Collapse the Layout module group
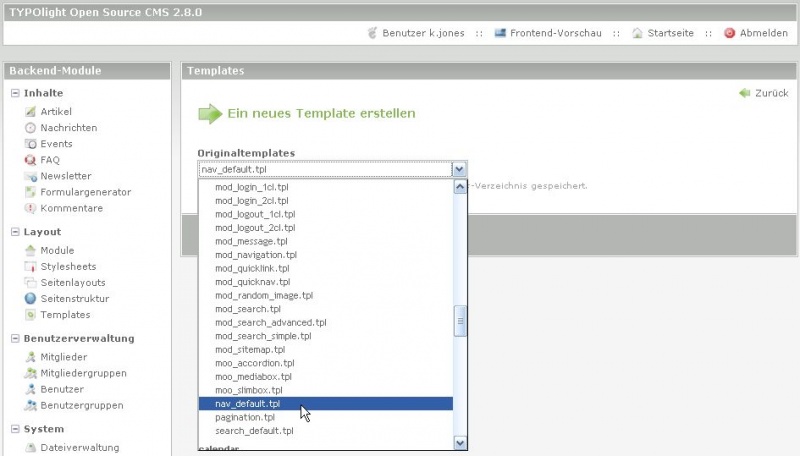This screenshot has width=800, height=456. (x=15, y=232)
